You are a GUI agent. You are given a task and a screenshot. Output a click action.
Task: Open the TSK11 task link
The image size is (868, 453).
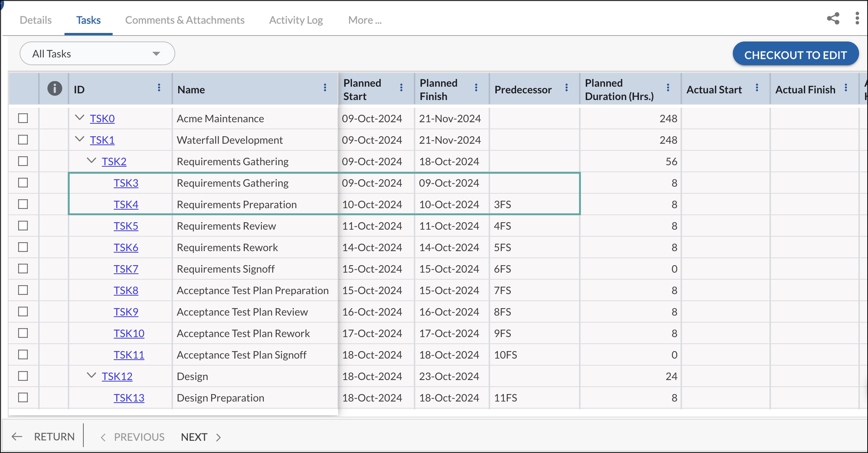point(129,355)
